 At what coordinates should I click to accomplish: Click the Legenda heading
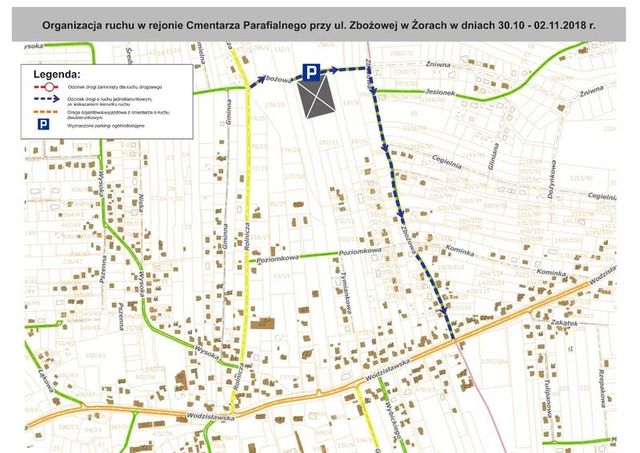click(58, 74)
